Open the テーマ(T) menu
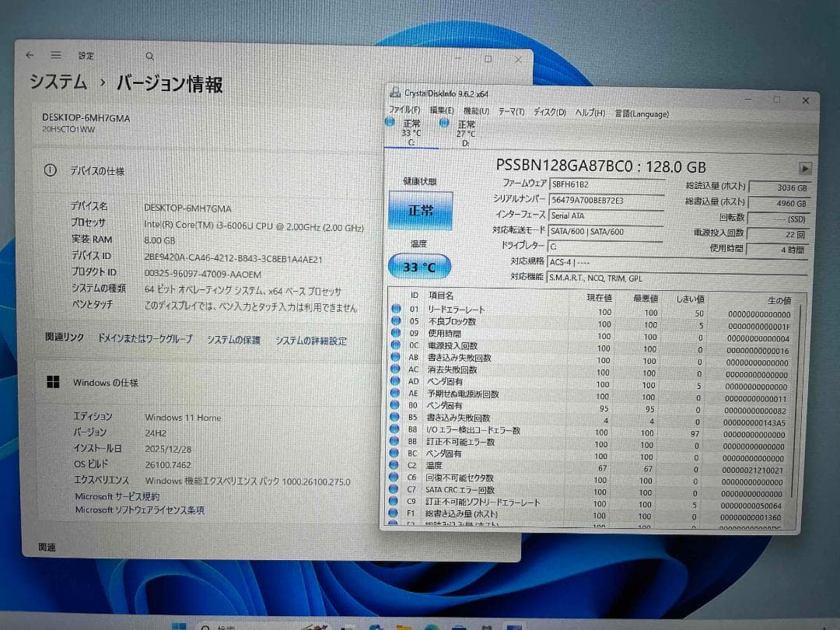Screen dimensions: 840x630 tap(510, 110)
